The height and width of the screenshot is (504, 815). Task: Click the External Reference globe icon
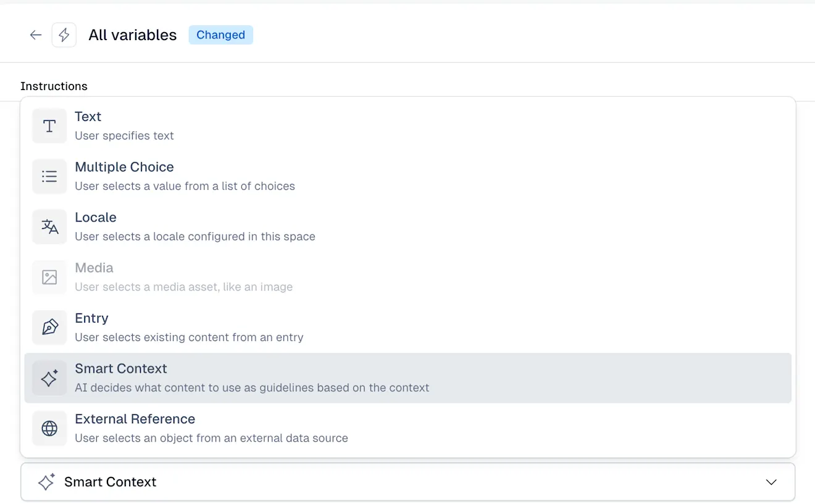click(x=49, y=428)
